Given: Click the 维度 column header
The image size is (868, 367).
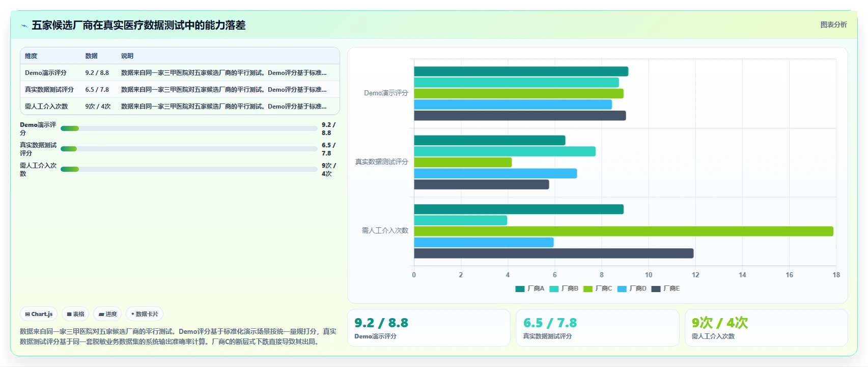Looking at the screenshot, I should tap(31, 56).
